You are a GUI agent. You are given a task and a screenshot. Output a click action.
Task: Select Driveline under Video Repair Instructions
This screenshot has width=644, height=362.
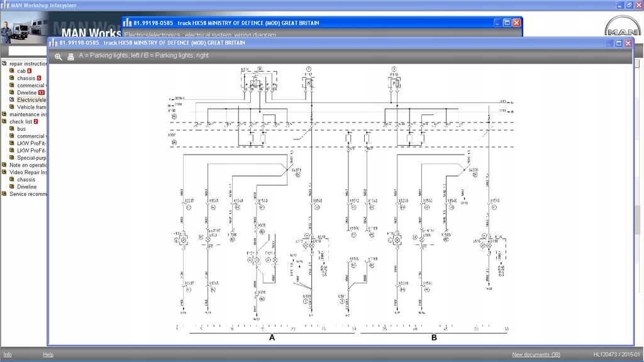pos(26,187)
